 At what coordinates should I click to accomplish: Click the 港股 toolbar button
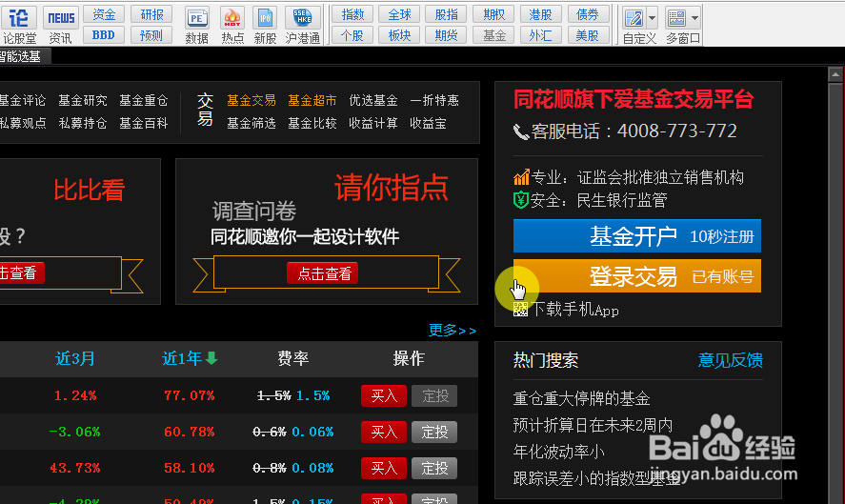pos(540,14)
